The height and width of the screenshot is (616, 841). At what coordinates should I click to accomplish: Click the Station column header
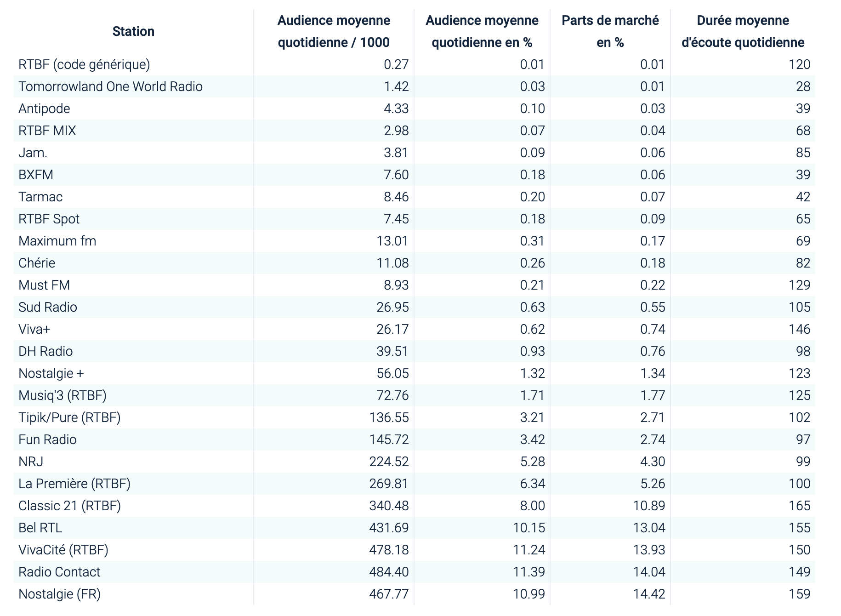coord(133,31)
